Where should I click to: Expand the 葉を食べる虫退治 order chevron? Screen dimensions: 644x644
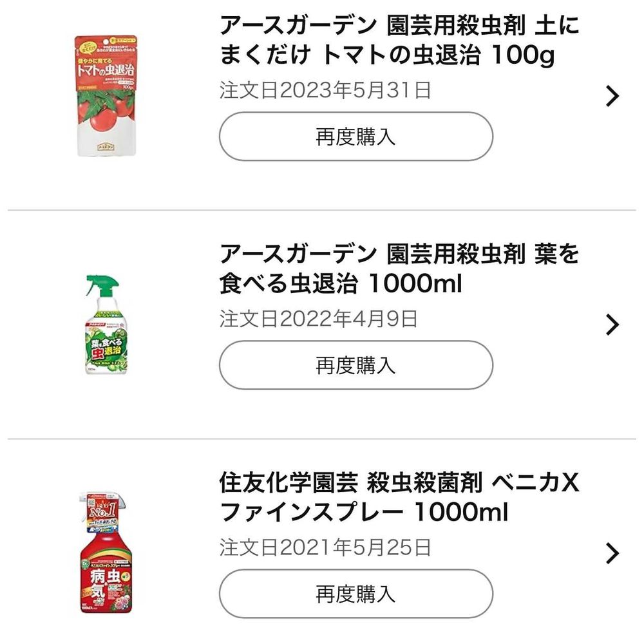click(x=612, y=325)
